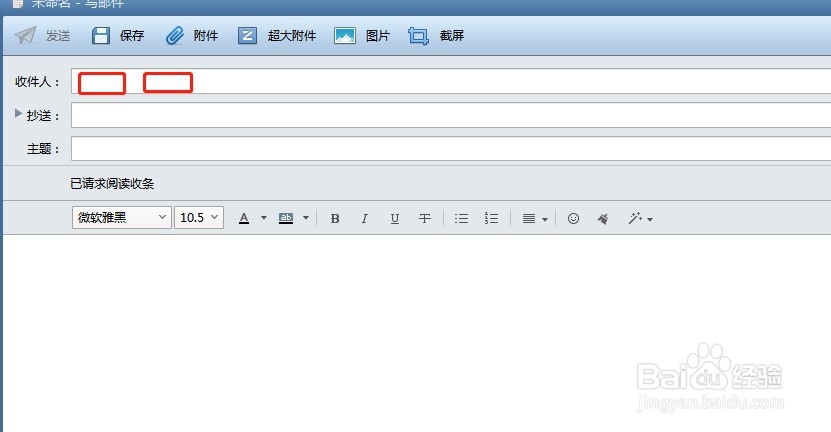Insert a bulleted list
Image resolution: width=831 pixels, height=432 pixels.
pyautogui.click(x=462, y=218)
